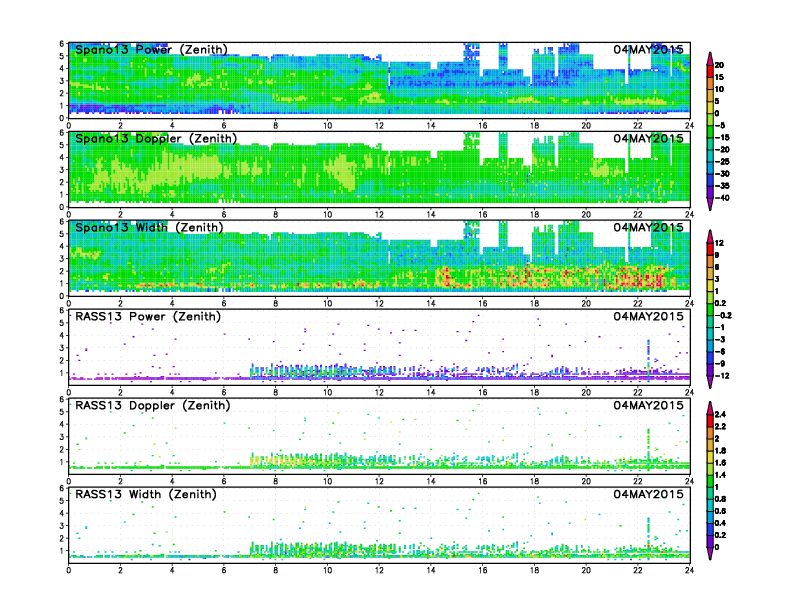Click the '15' label on top colorbar
This screenshot has height=612, width=792.
pos(719,77)
